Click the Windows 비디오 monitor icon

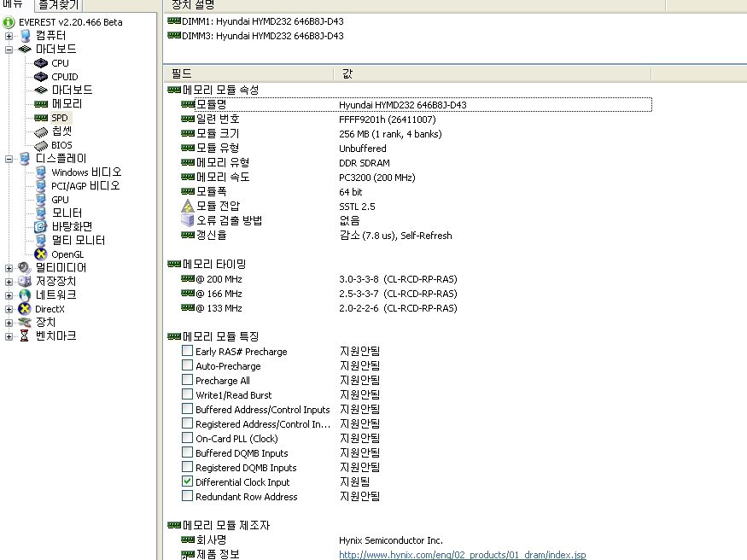coord(41,172)
